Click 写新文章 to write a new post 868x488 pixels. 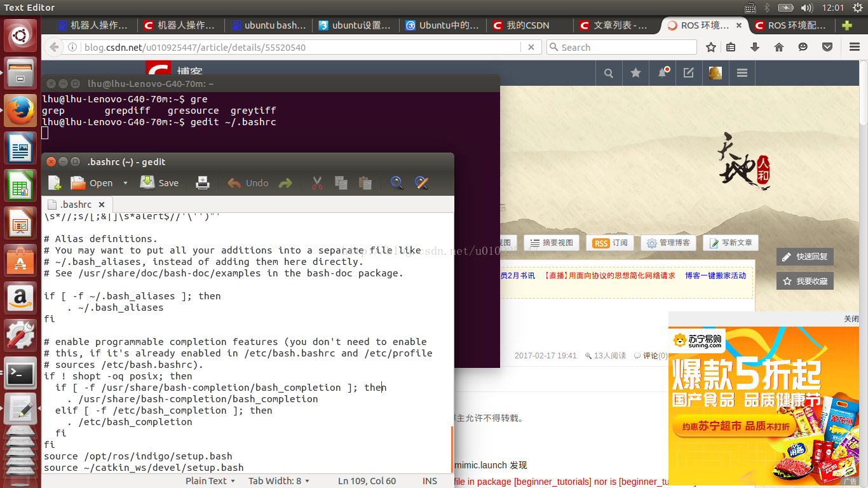(731, 243)
